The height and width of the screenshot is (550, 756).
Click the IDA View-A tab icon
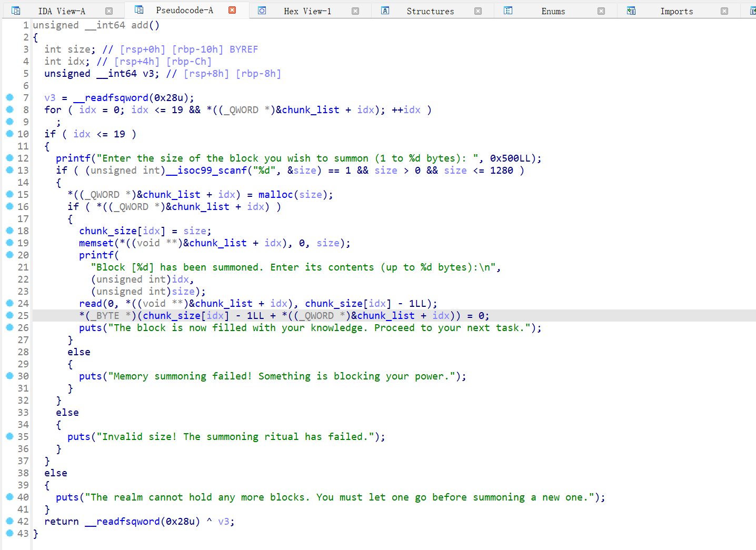click(16, 11)
